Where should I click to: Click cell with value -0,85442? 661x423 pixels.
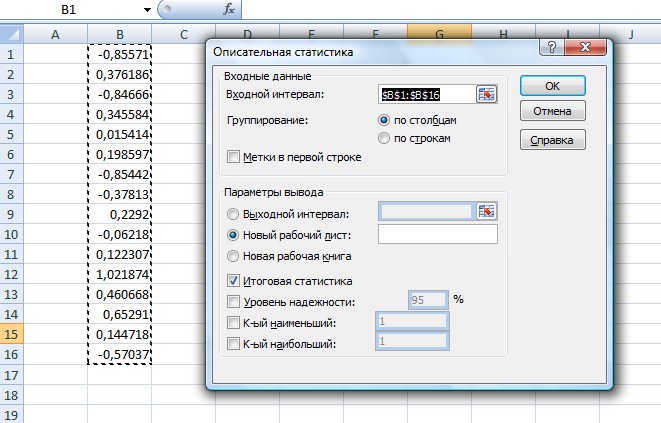(x=120, y=174)
